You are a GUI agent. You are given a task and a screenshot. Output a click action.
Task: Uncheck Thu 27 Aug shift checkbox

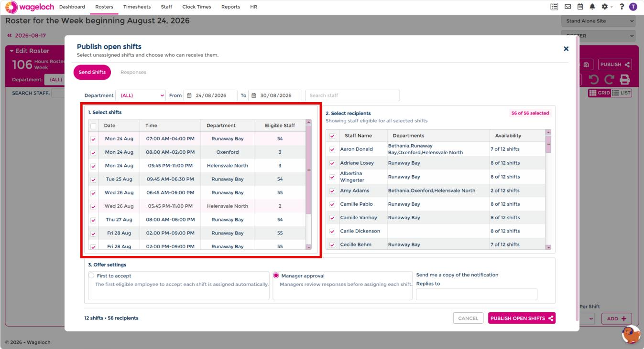(x=93, y=220)
